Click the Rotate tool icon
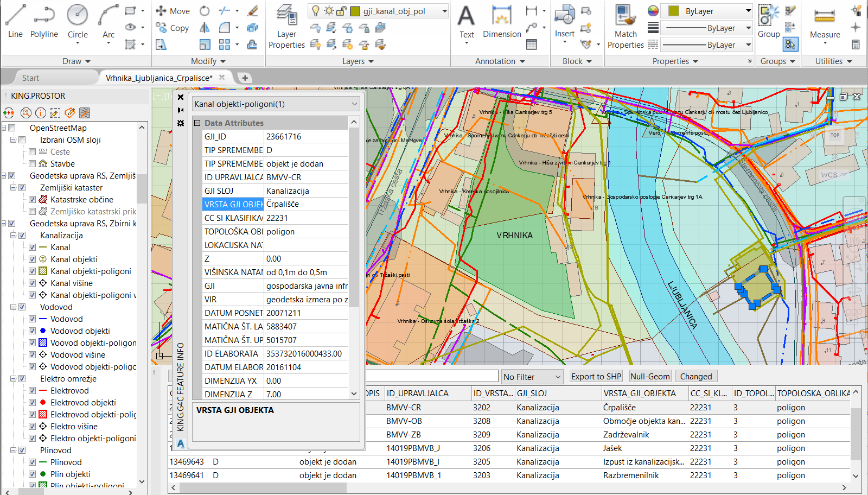868x495 pixels. coord(205,11)
